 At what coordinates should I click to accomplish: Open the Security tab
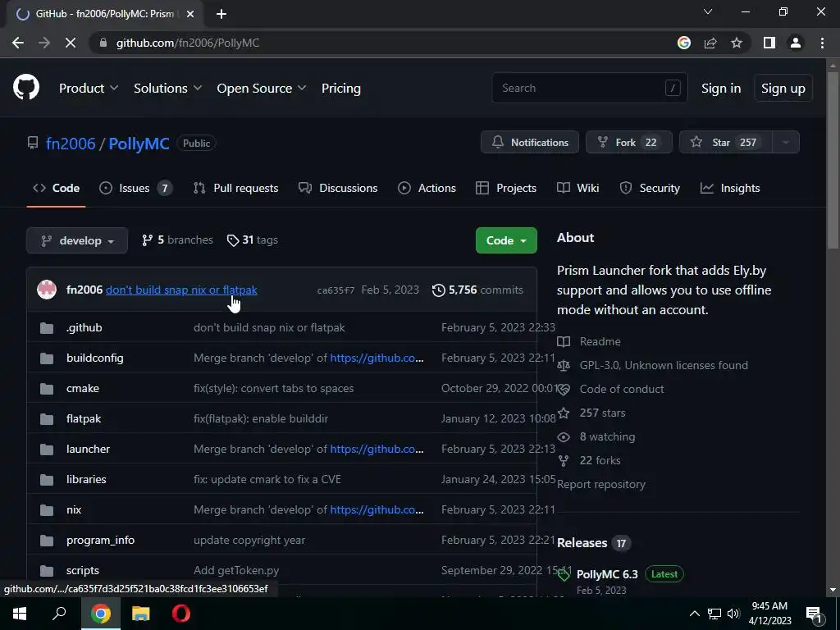pyautogui.click(x=650, y=188)
